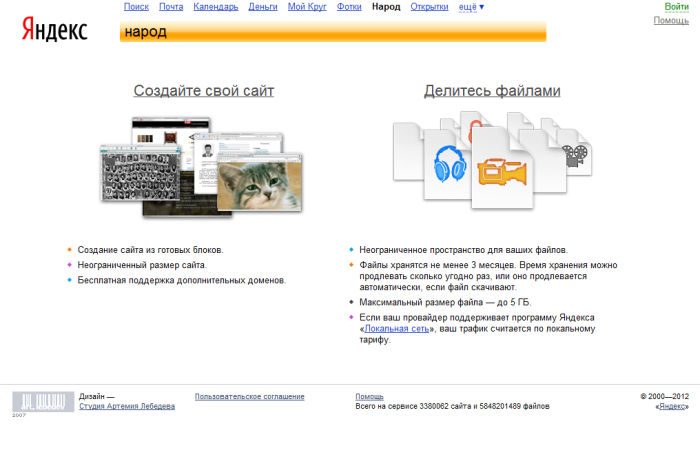Image resolution: width=700 pixels, height=468 pixels.
Task: Click text Файлы хранятся не менее 3 месяцев
Action: (438, 265)
